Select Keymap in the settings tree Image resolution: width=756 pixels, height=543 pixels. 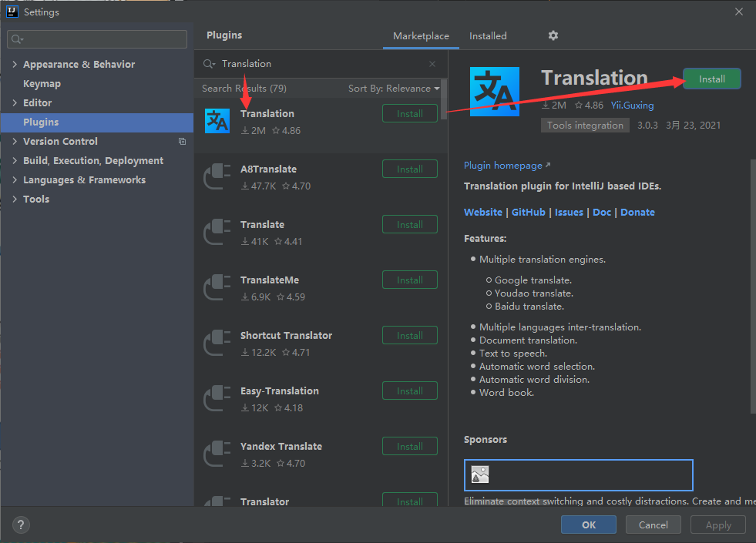42,84
